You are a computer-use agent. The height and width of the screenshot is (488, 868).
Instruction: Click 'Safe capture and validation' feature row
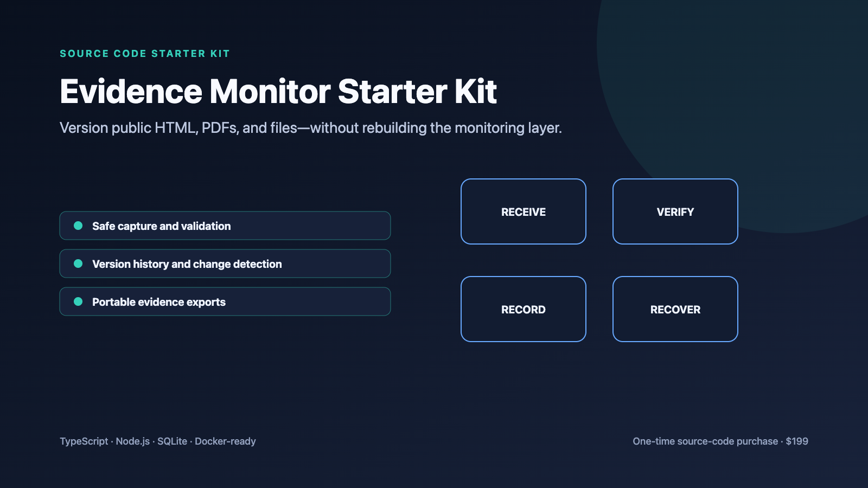[x=225, y=226]
